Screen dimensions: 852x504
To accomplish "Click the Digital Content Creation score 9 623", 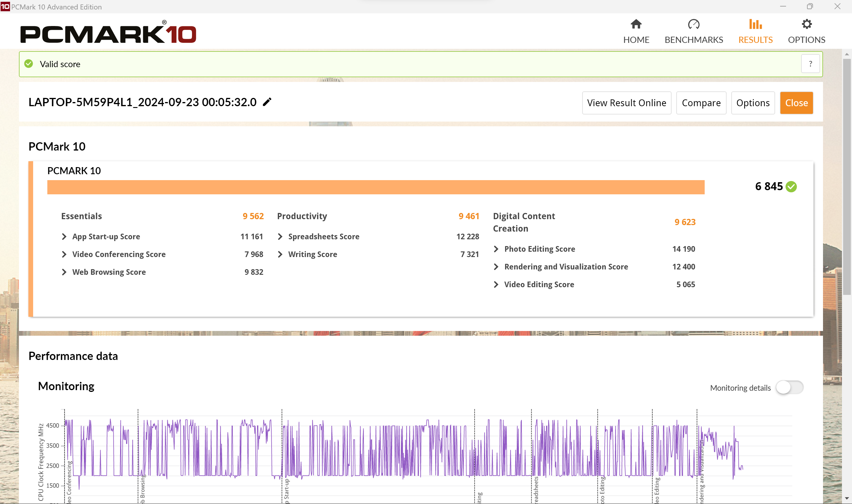I will (x=685, y=222).
